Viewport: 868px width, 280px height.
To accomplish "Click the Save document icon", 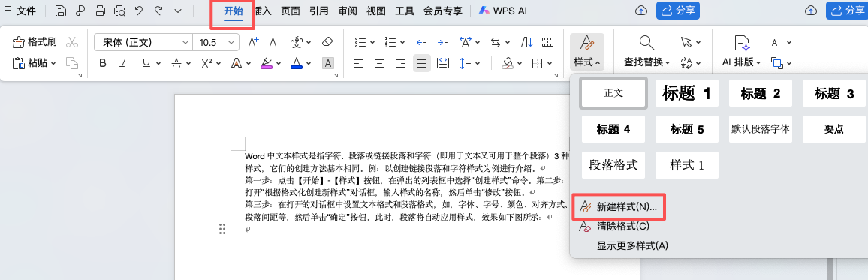I will 61,10.
